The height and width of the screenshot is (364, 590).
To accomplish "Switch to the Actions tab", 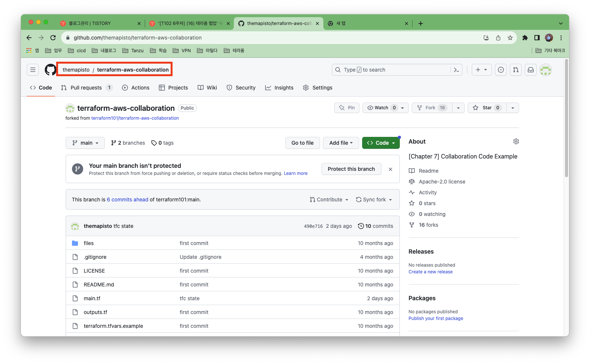I will 136,88.
